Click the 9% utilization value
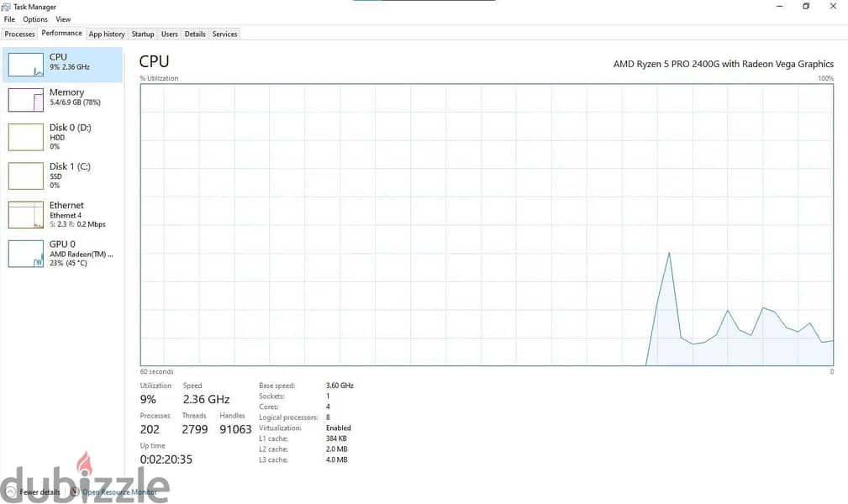Viewport: 848px width, 504px height. point(148,400)
